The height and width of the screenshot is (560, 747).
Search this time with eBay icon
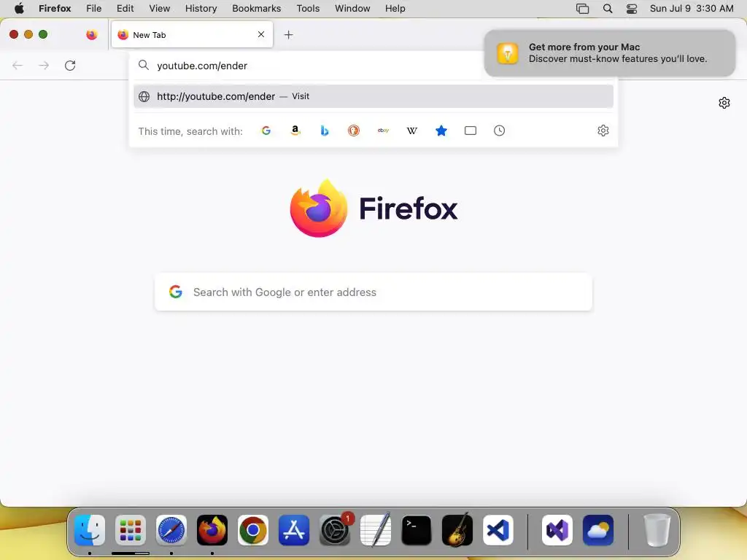click(x=383, y=131)
